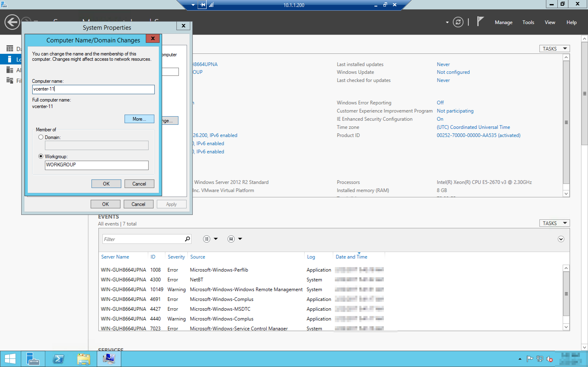
Task: Click the events filter search magnifier icon
Action: (x=187, y=239)
